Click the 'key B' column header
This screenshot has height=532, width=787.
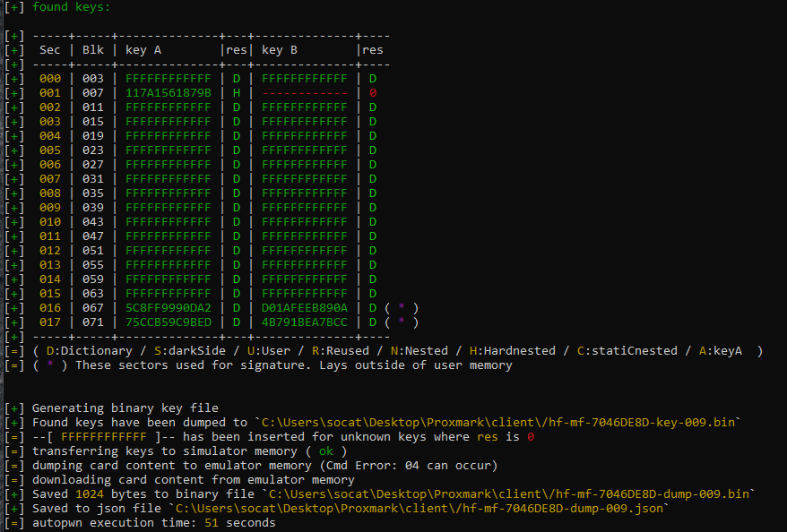pos(280,50)
